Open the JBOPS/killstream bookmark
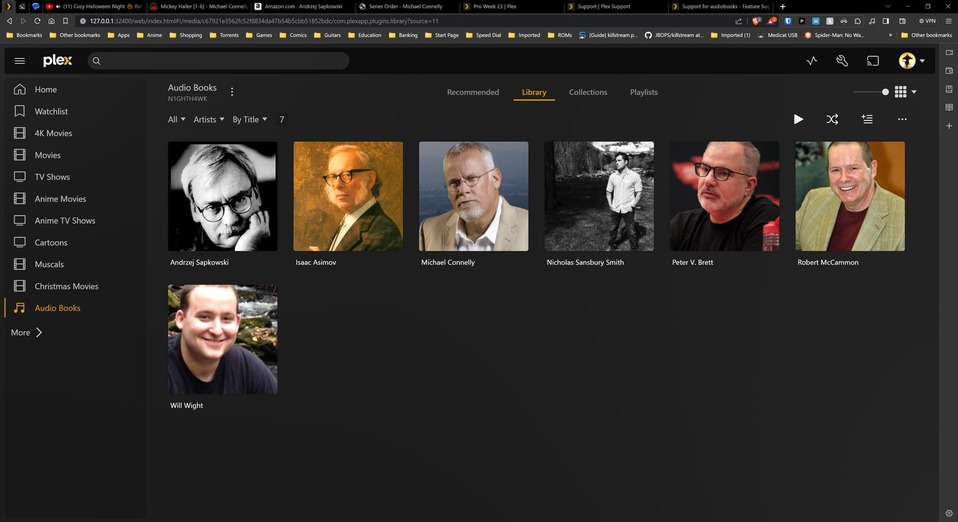This screenshot has height=522, width=958. [x=675, y=35]
